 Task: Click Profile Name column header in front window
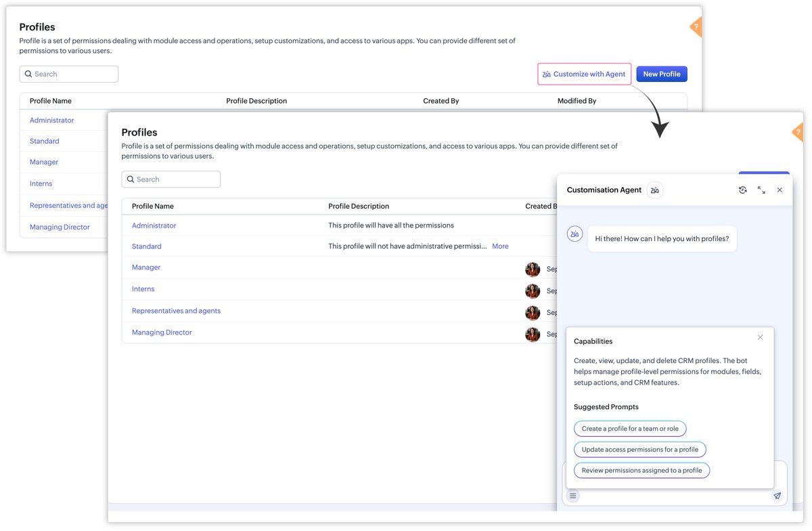tap(153, 206)
